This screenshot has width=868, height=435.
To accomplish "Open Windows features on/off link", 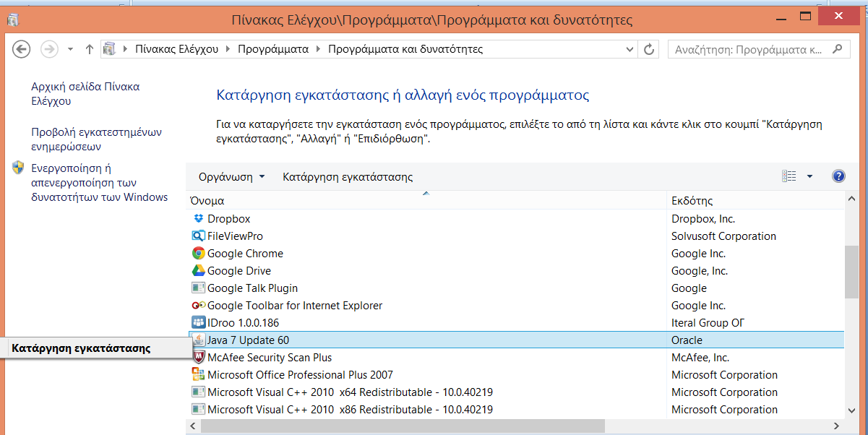I will click(x=99, y=183).
